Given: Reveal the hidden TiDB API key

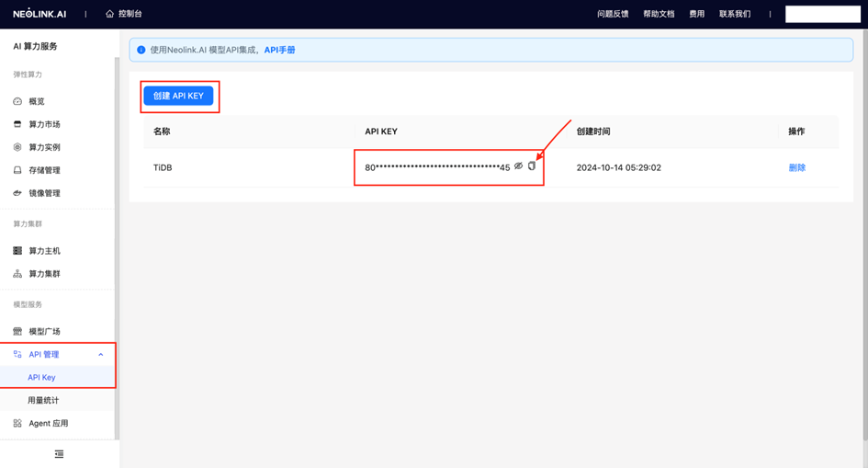Looking at the screenshot, I should [519, 166].
